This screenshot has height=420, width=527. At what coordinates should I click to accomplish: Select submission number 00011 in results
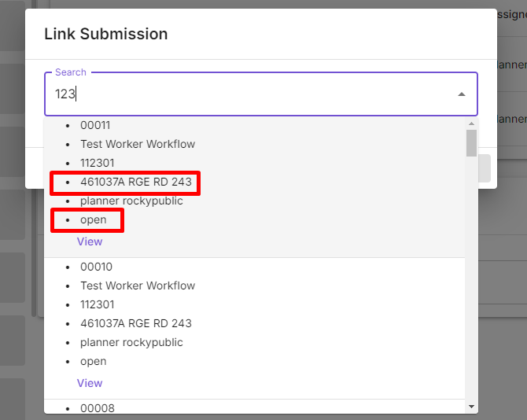pos(96,125)
